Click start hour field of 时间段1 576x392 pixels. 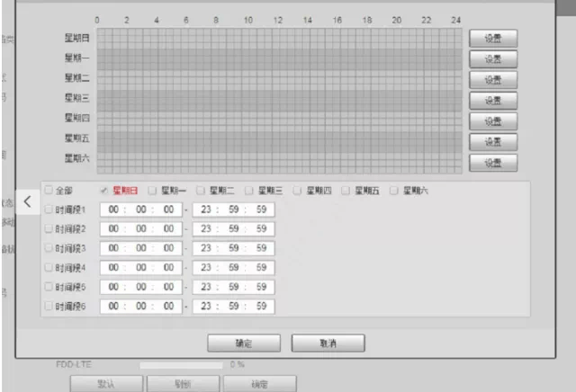113,209
